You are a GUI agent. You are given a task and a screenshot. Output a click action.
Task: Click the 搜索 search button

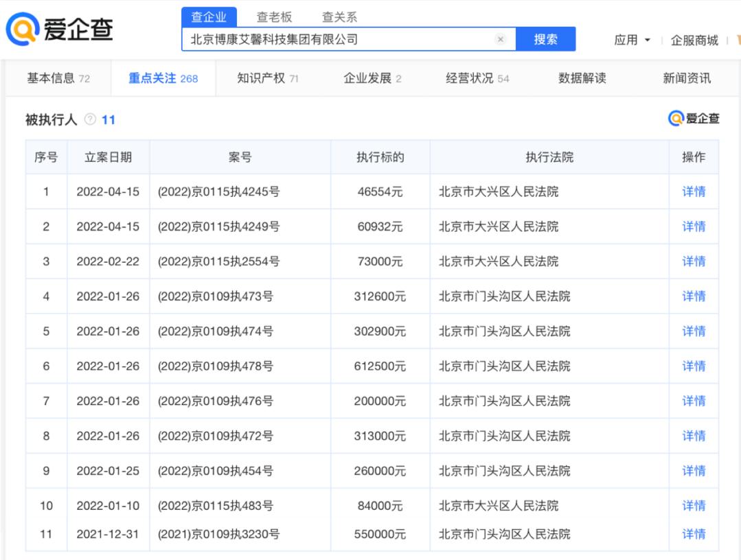(546, 38)
